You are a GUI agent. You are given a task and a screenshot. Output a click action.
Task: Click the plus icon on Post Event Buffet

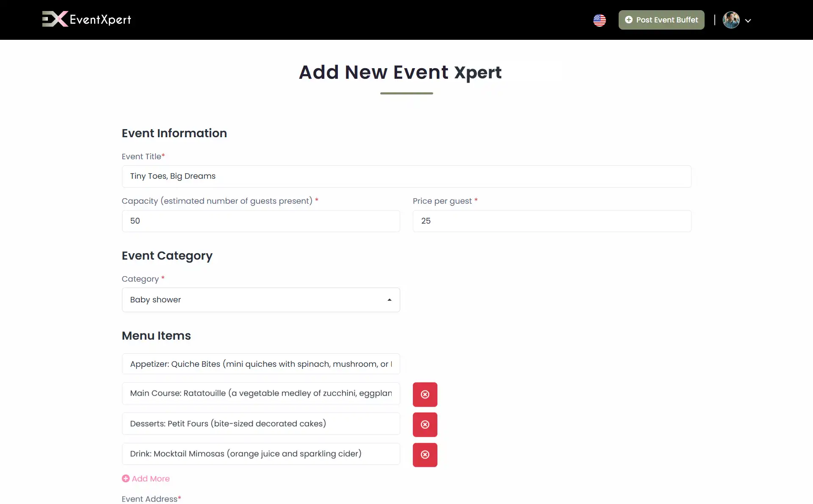pyautogui.click(x=628, y=19)
